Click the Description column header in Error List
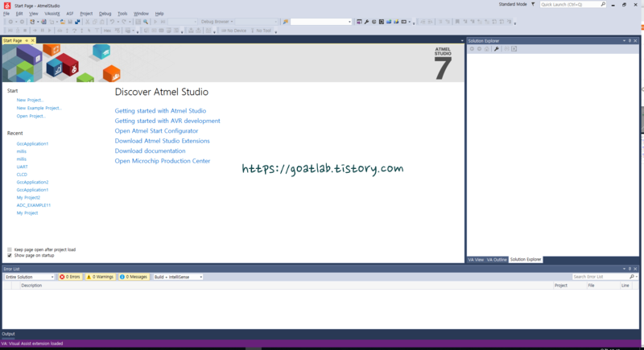Screen dimensions: 644x350 tap(31, 286)
